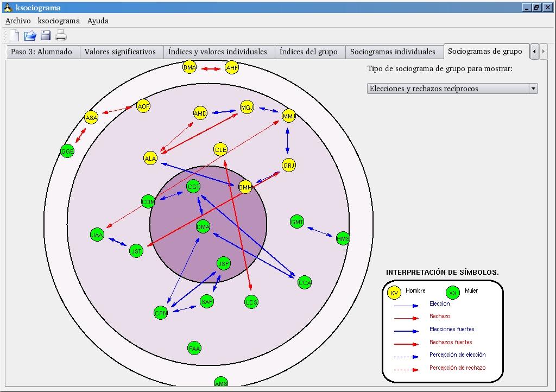This screenshot has height=392, width=556.
Task: Switch to Paso 3: Alumnado tab
Action: coord(41,52)
